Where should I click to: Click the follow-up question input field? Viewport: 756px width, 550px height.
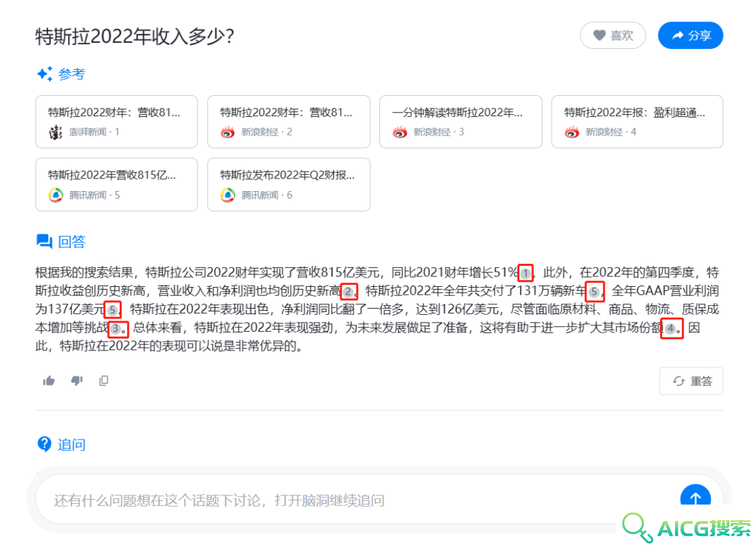click(x=357, y=500)
